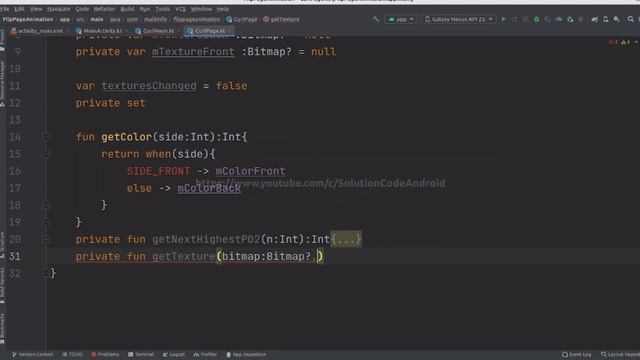The image size is (640, 360).
Task: Switch to the CurlMesh.kt tab
Action: point(158,31)
